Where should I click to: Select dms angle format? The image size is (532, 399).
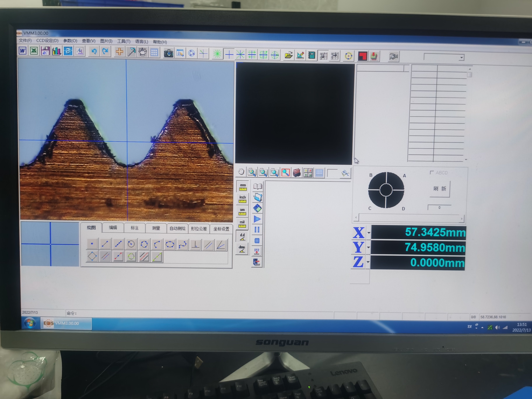[242, 249]
